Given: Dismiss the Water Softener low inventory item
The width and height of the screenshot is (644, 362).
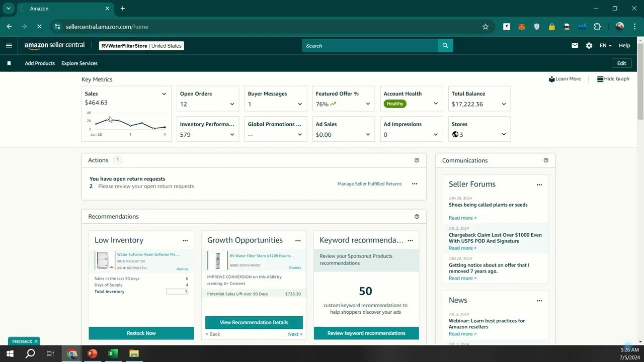Looking at the screenshot, I should 182,269.
